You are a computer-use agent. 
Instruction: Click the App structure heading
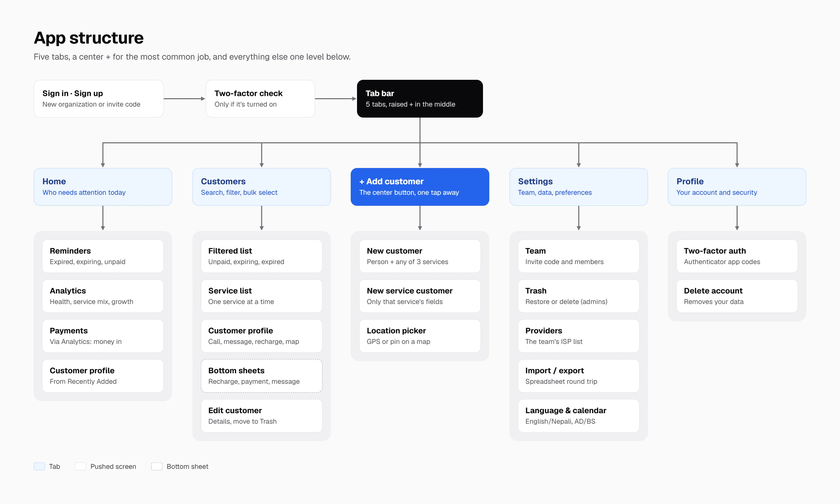[89, 38]
